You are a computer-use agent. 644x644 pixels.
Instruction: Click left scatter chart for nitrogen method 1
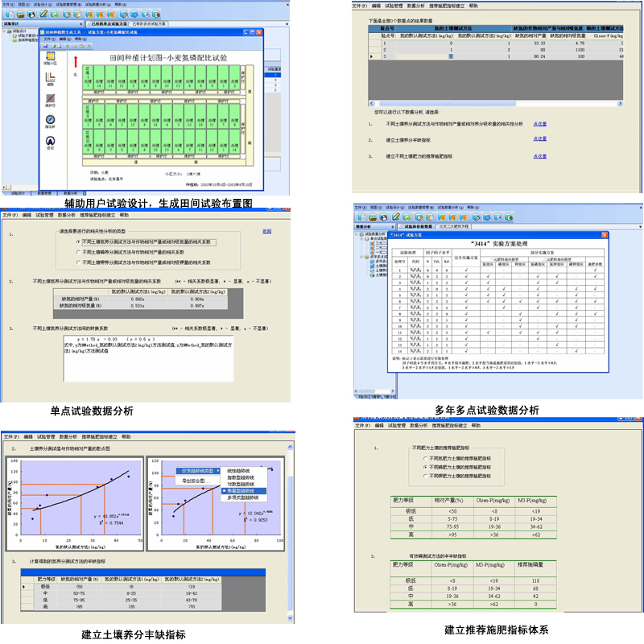pyautogui.click(x=75, y=504)
